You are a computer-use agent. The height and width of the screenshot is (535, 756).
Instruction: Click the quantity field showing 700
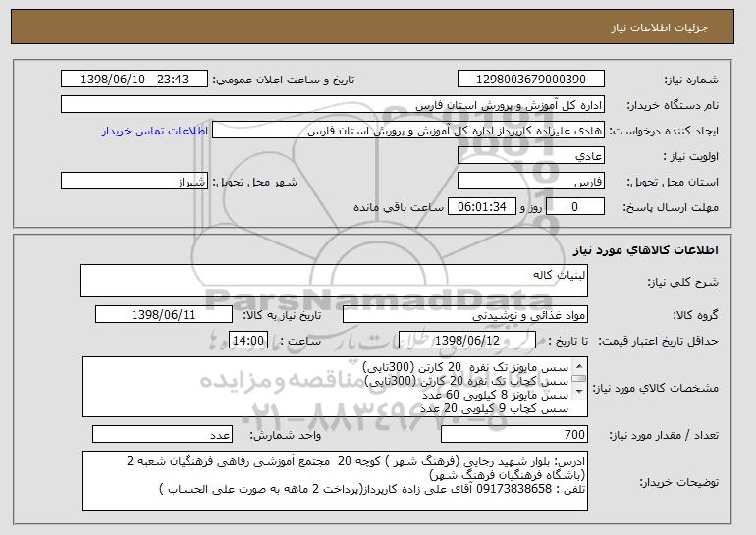click(x=514, y=434)
